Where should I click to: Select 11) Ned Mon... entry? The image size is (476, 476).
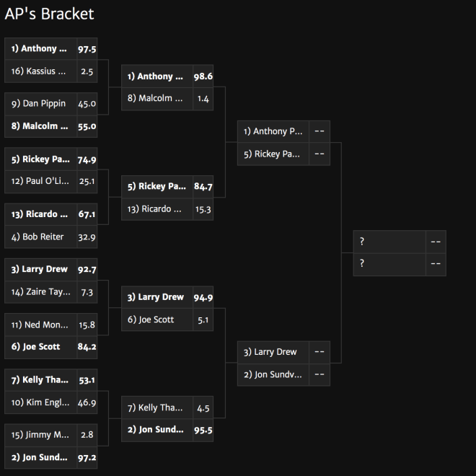(x=51, y=325)
